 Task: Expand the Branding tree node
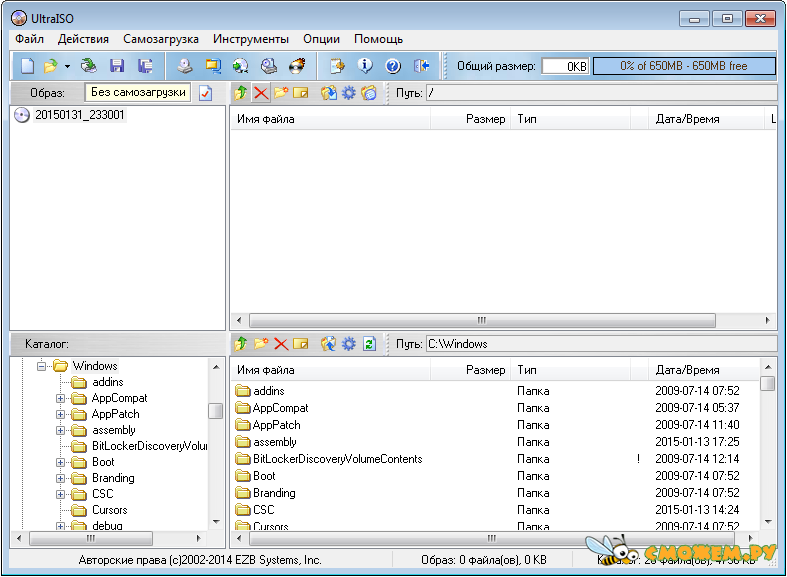pyautogui.click(x=60, y=478)
